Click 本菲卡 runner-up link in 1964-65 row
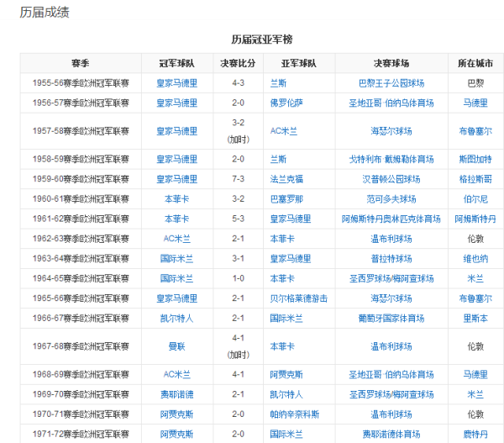The height and width of the screenshot is (443, 504). (282, 278)
